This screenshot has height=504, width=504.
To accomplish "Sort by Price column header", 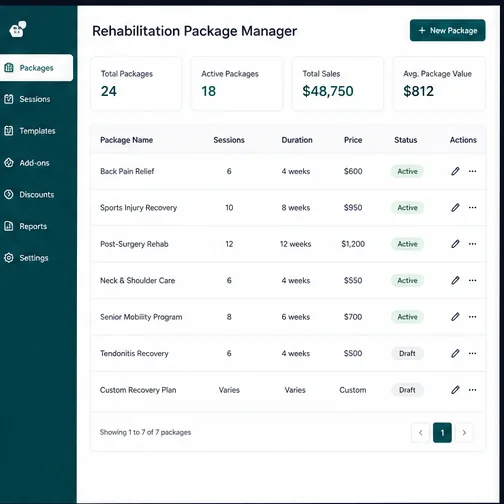I will tap(353, 140).
